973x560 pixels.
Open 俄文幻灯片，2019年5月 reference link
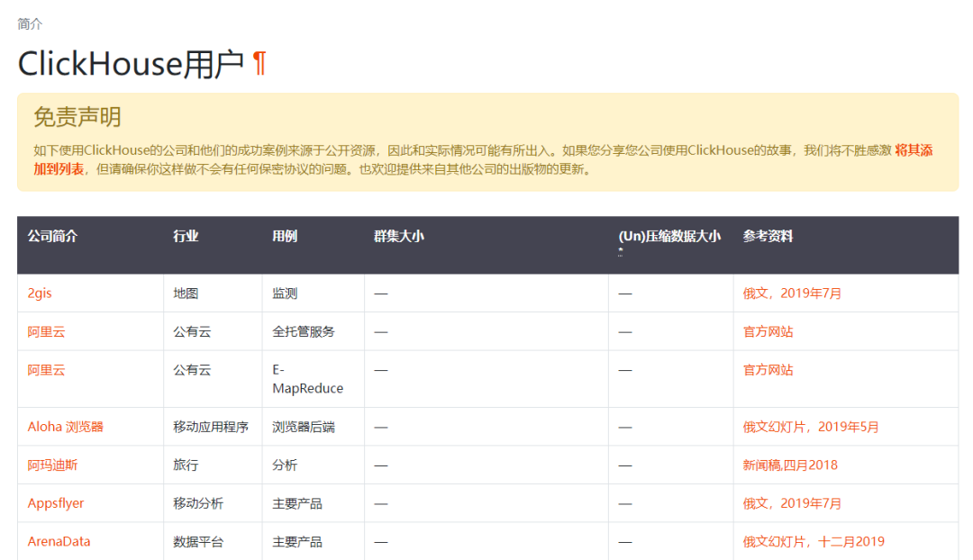pyautogui.click(x=811, y=427)
